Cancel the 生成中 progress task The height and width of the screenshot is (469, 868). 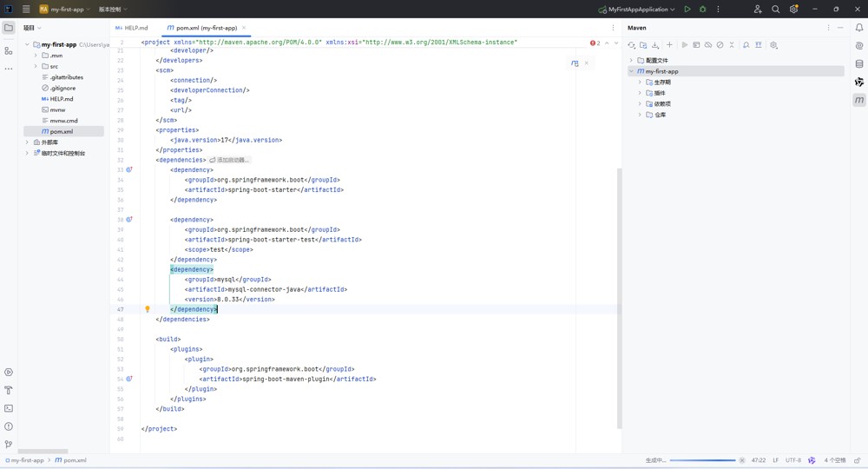[742, 460]
